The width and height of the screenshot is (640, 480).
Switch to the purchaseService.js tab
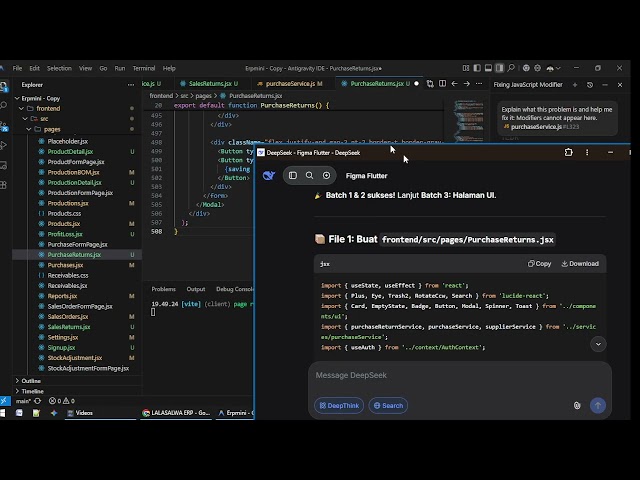[x=290, y=84]
